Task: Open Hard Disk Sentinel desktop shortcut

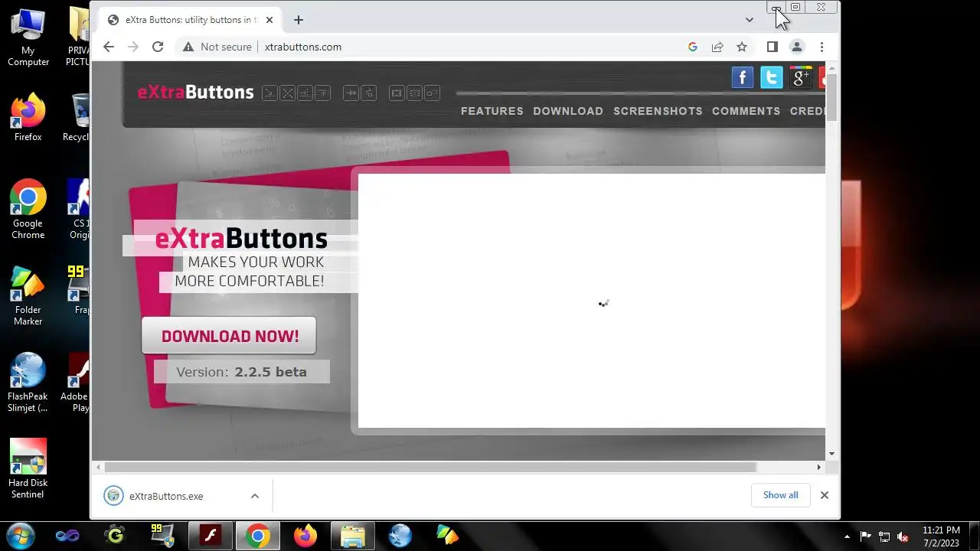Action: tap(28, 469)
